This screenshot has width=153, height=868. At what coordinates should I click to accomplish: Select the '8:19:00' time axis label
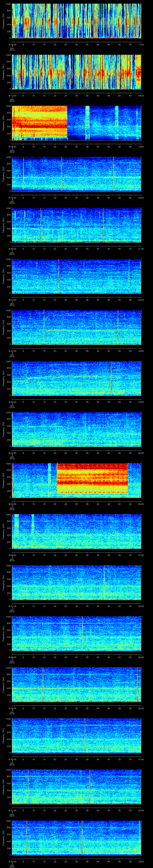pyautogui.click(x=12, y=198)
